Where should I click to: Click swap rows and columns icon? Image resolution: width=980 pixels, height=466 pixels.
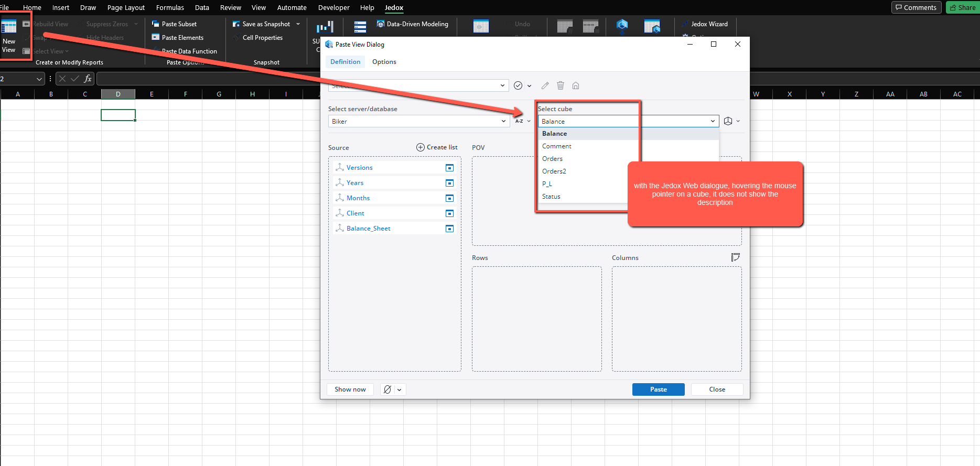point(735,257)
